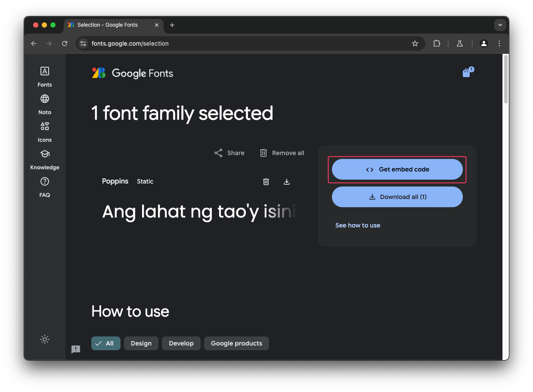Remove Poppins using its trash icon
The image size is (533, 392).
point(266,181)
